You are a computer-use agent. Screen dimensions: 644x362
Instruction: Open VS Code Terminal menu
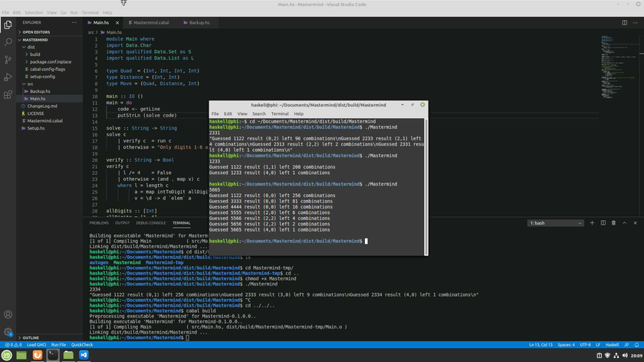click(x=90, y=12)
